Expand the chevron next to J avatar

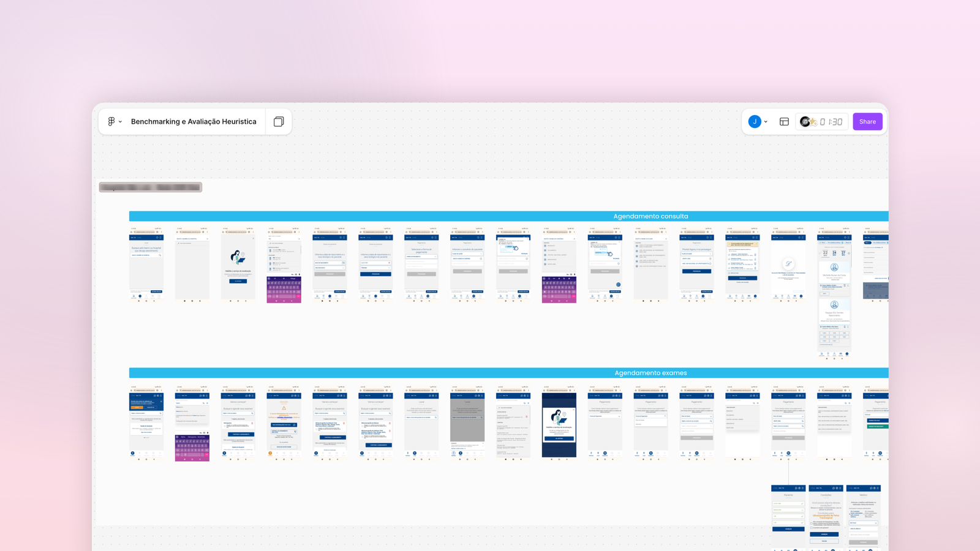[766, 122]
